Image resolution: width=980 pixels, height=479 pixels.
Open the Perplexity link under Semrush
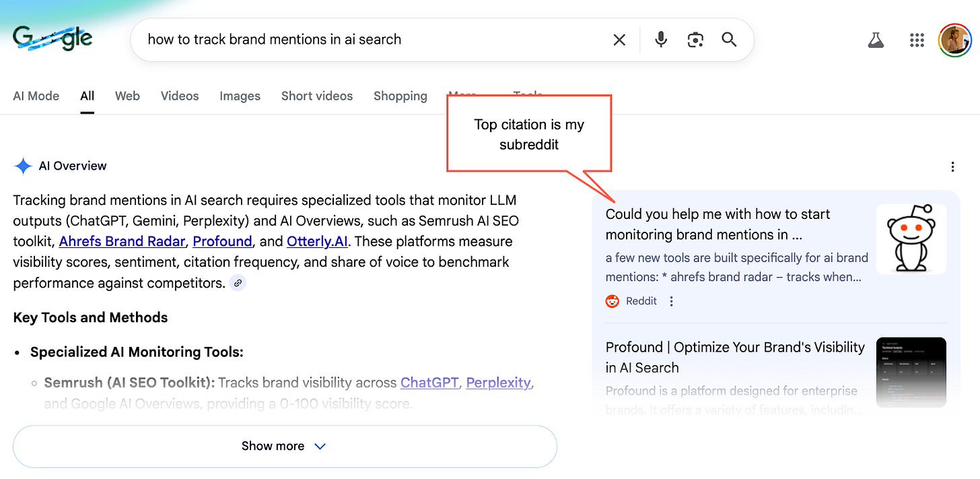click(x=498, y=383)
